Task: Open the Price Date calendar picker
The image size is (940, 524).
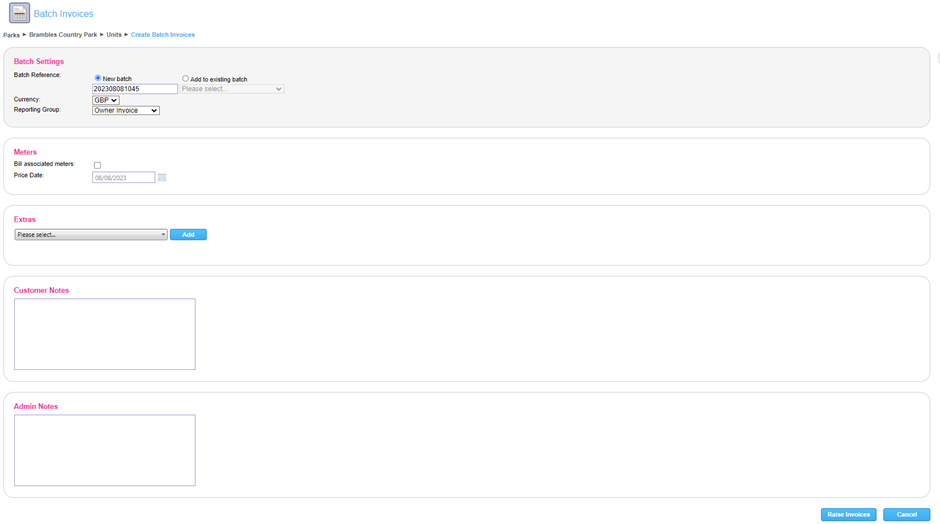Action: point(162,178)
